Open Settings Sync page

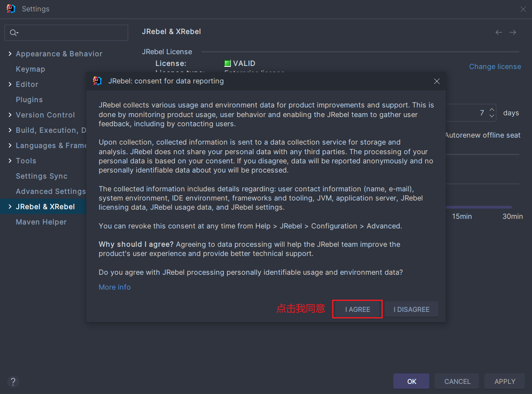[41, 176]
